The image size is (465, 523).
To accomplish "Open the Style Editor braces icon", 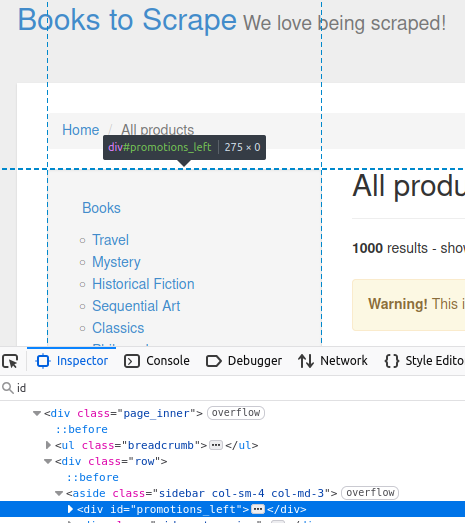I will [392, 361].
